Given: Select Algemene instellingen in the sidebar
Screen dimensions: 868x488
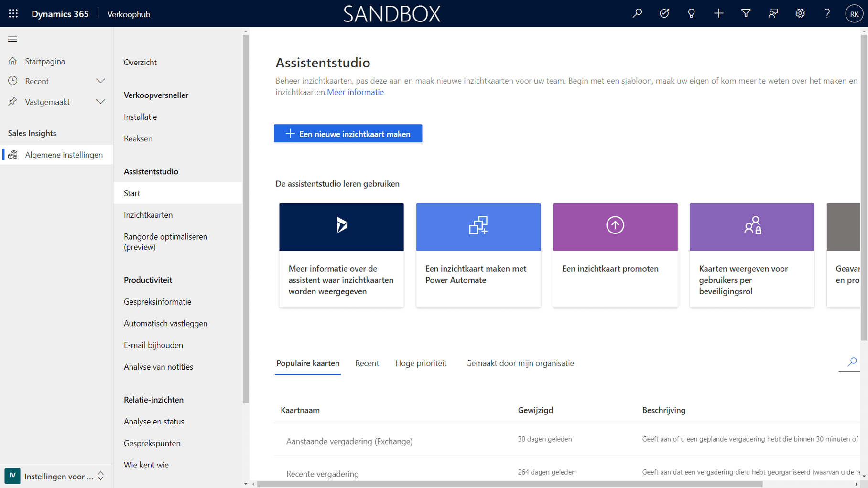Looking at the screenshot, I should click(x=56, y=155).
